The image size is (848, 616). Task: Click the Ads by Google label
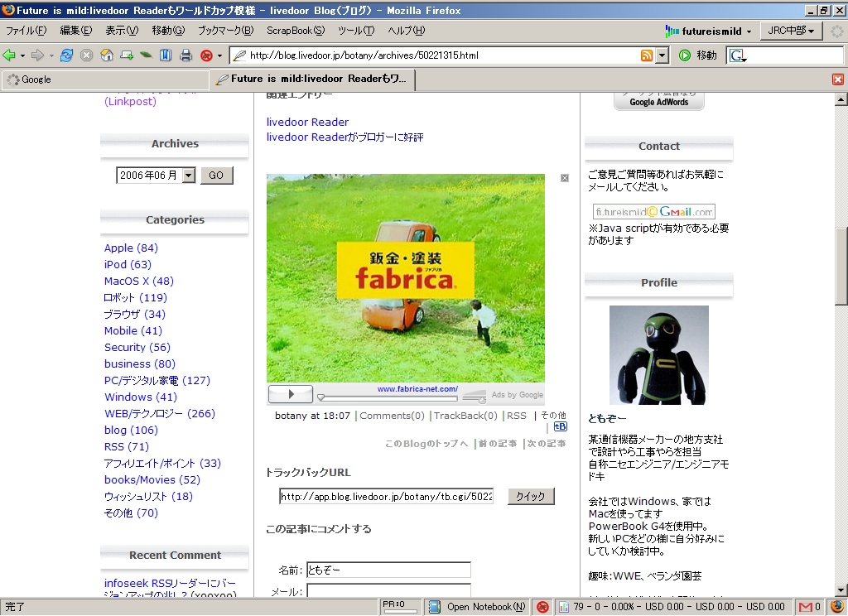[517, 395]
